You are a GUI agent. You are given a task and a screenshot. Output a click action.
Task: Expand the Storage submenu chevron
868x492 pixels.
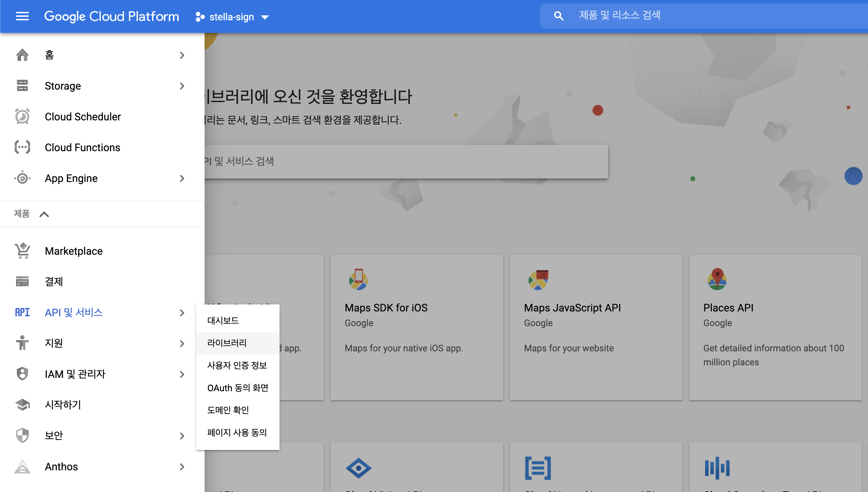(x=182, y=86)
